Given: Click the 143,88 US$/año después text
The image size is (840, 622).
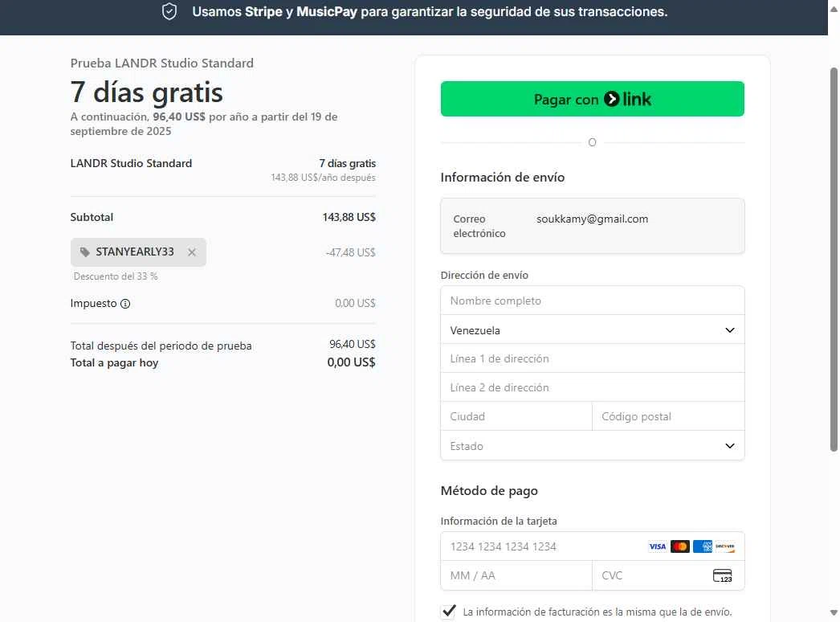Looking at the screenshot, I should [x=323, y=178].
